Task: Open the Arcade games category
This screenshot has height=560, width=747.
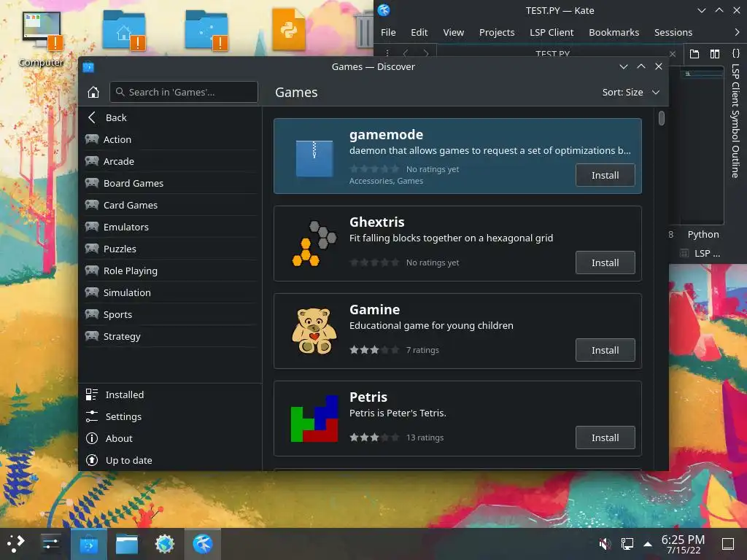Action: click(170, 161)
